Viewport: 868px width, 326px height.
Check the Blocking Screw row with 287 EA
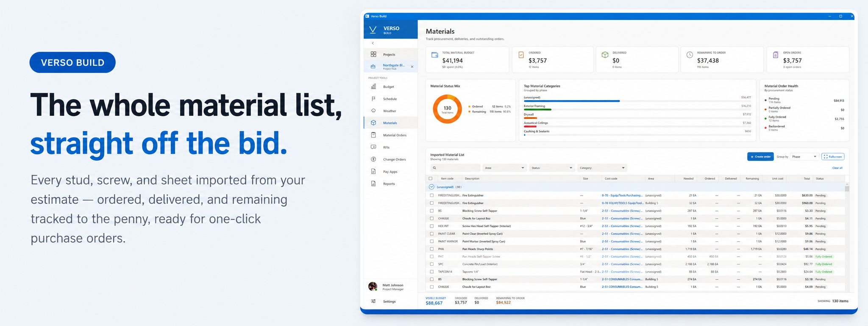click(432, 211)
